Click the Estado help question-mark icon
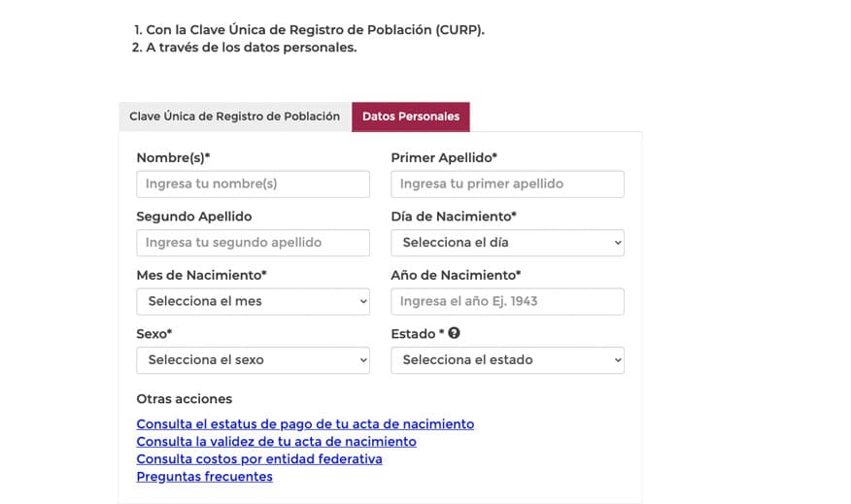 click(455, 333)
